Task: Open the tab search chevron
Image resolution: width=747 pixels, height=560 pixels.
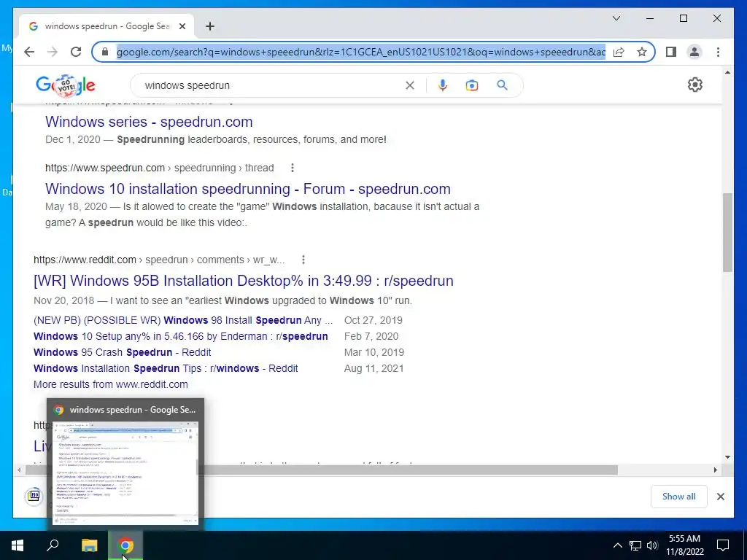Action: click(616, 18)
